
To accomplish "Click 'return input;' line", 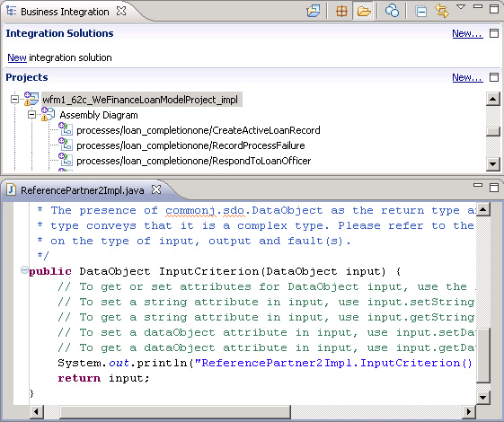I will click(x=103, y=378).
